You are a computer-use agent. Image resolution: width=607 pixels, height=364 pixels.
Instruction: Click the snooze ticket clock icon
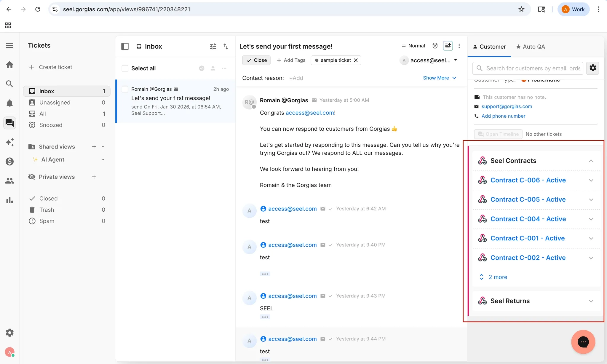pos(435,46)
